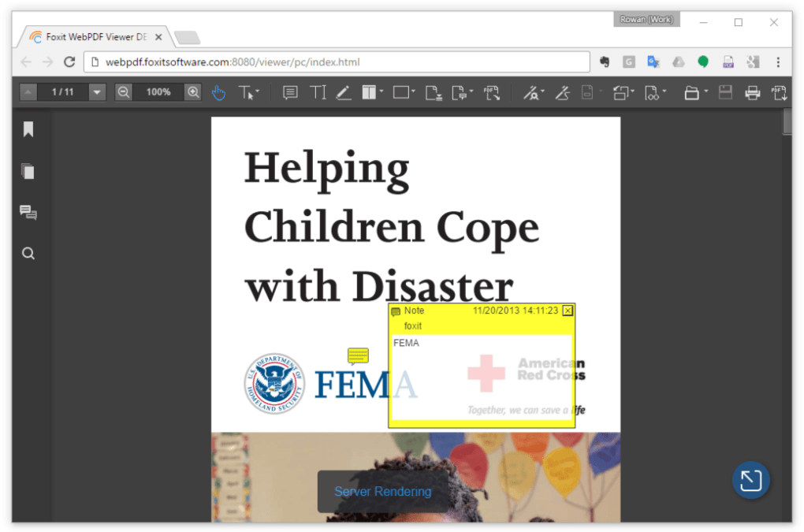This screenshot has height=532, width=804.
Task: Click the digital signature certificate icon
Action: (530, 93)
